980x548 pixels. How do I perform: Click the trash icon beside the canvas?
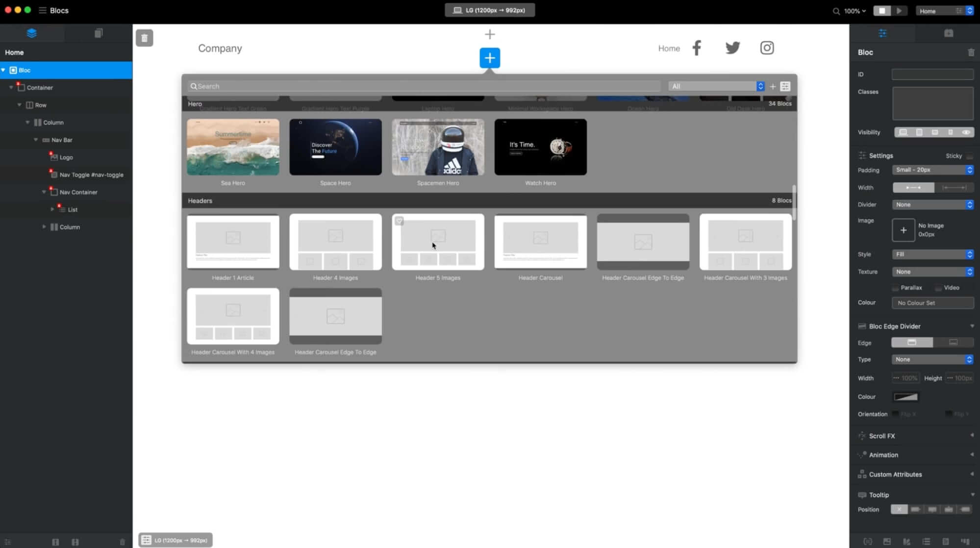pyautogui.click(x=145, y=38)
